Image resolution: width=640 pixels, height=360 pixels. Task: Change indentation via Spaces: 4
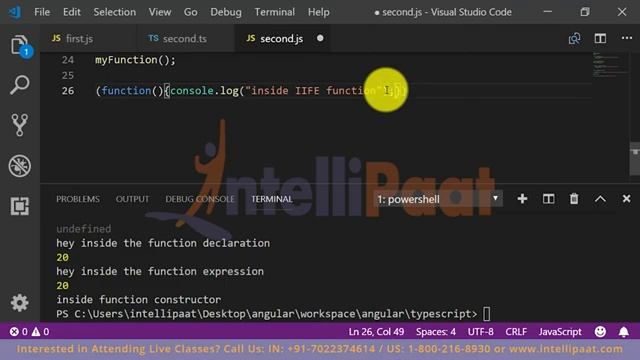tap(436, 331)
